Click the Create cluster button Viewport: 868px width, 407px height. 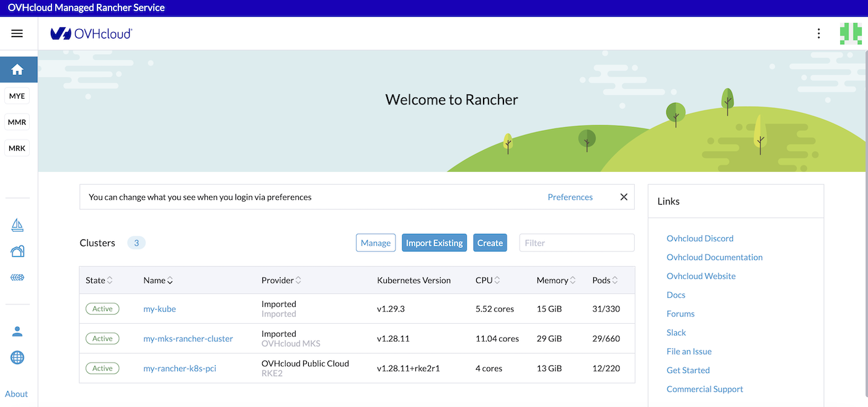[x=490, y=243]
